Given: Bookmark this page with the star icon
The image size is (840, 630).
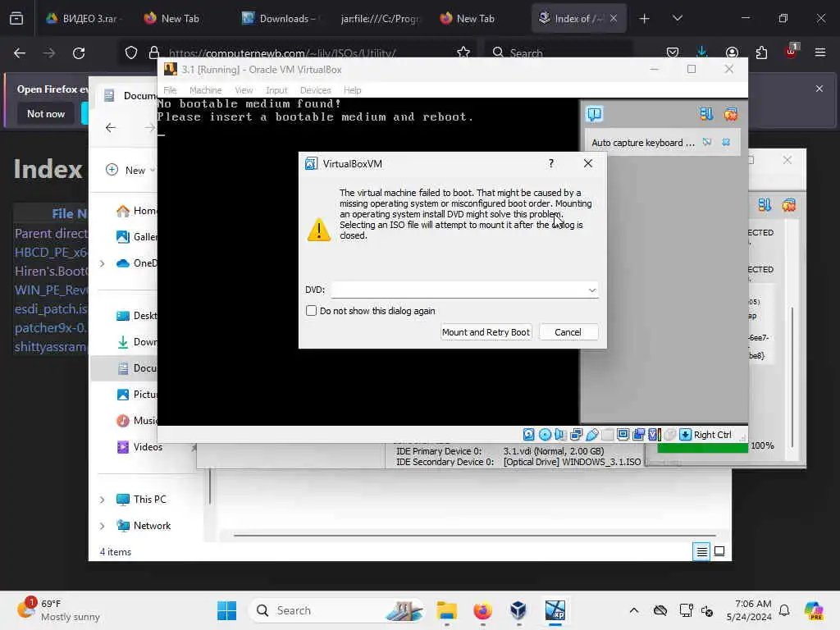Looking at the screenshot, I should (463, 52).
